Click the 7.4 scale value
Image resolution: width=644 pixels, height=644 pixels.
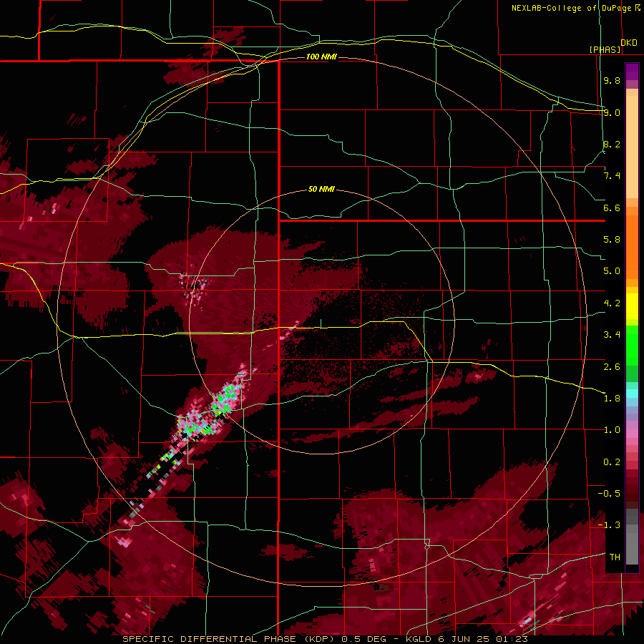612,176
